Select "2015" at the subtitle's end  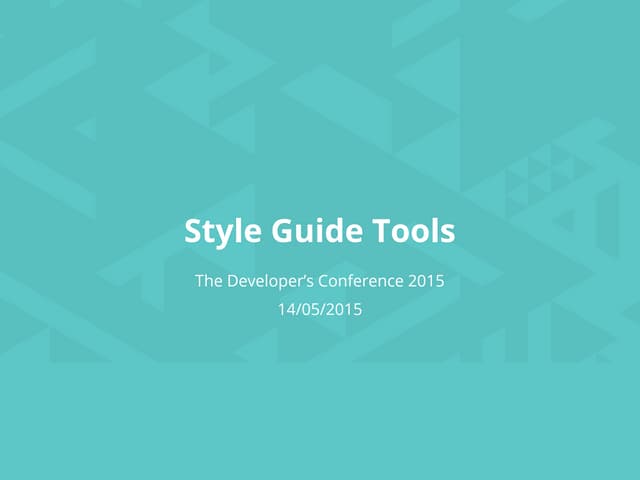pyautogui.click(x=426, y=282)
